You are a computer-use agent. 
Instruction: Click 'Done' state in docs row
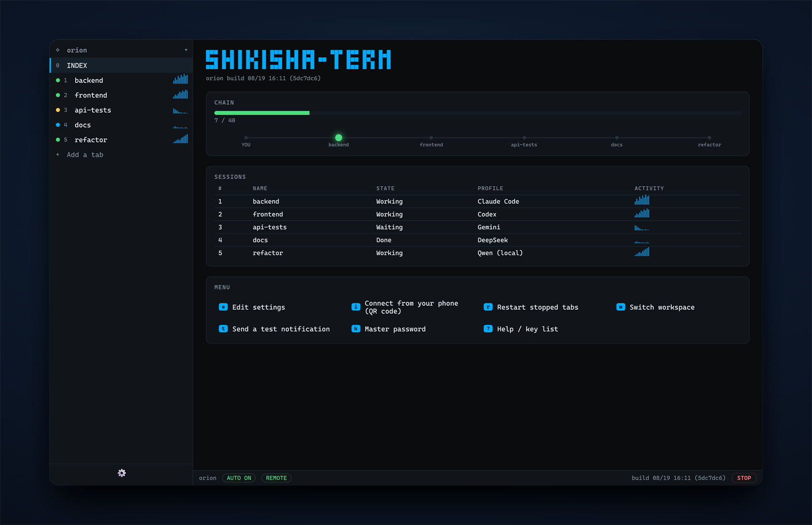384,240
